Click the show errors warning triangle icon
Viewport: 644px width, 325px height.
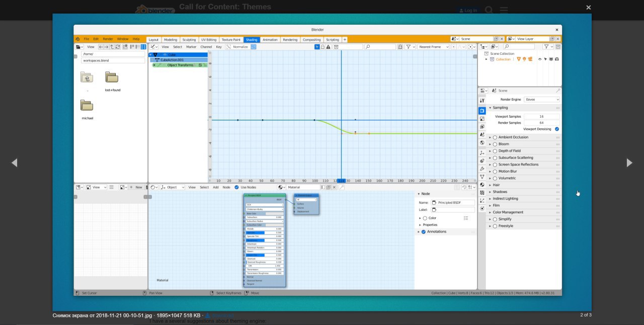(328, 47)
